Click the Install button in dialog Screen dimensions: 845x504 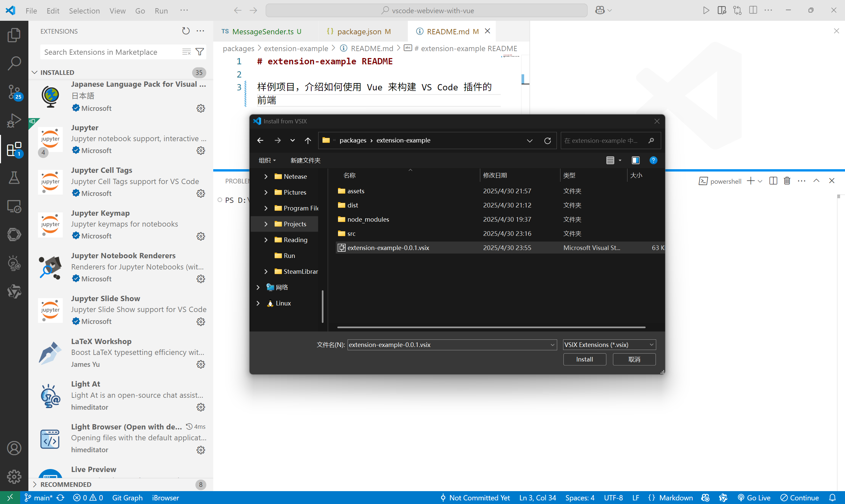click(584, 359)
